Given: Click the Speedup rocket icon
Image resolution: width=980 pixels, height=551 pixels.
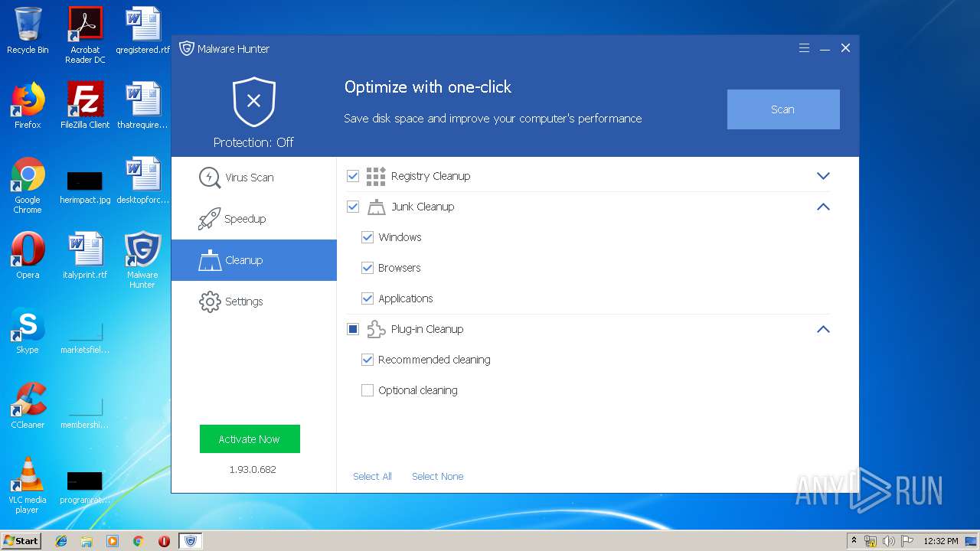Looking at the screenshot, I should coord(209,219).
